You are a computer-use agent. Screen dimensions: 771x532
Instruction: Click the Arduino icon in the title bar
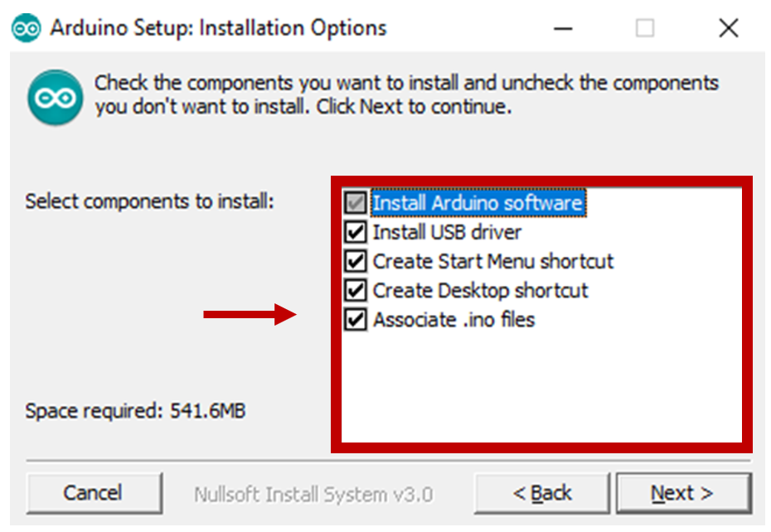[x=26, y=27]
